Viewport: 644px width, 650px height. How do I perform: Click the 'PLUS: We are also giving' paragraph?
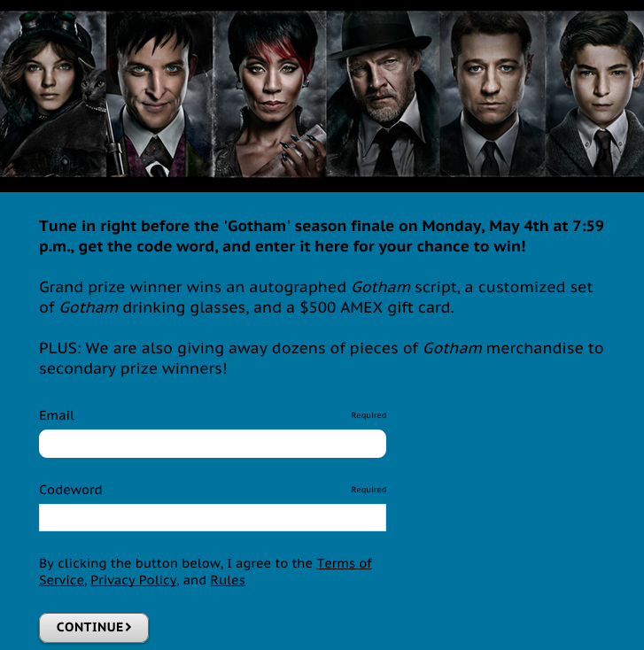click(x=322, y=358)
